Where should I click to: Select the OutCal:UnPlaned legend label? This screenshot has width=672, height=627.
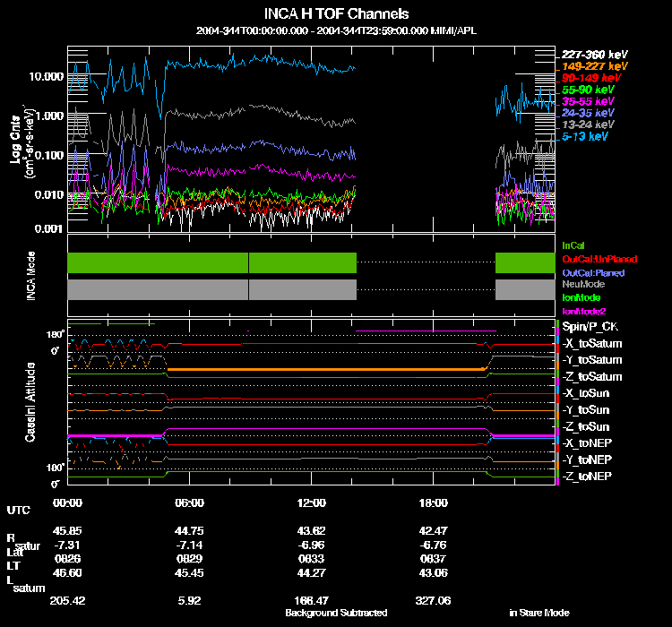pos(599,259)
